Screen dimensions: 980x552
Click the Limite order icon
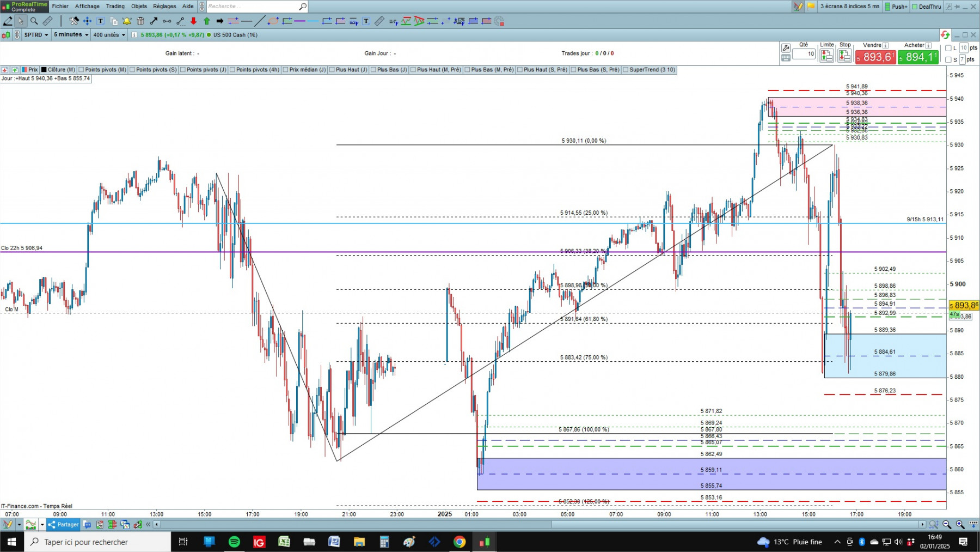pos(826,56)
